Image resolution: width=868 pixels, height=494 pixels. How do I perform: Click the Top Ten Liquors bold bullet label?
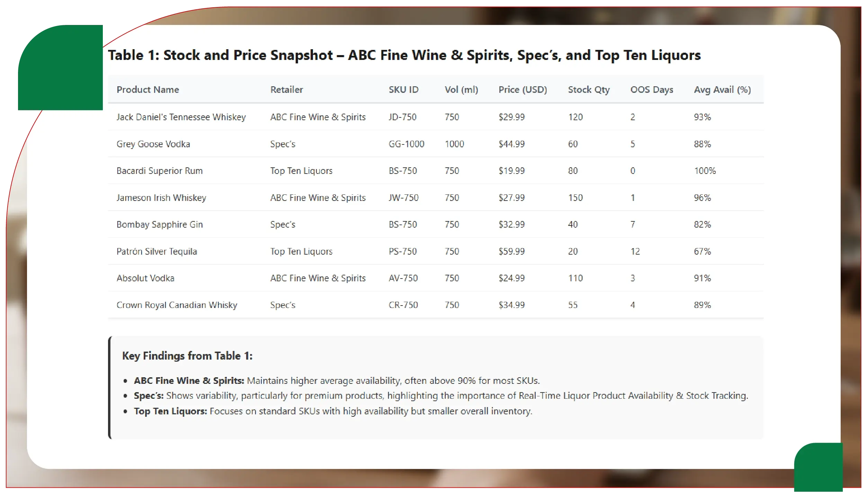pyautogui.click(x=170, y=411)
